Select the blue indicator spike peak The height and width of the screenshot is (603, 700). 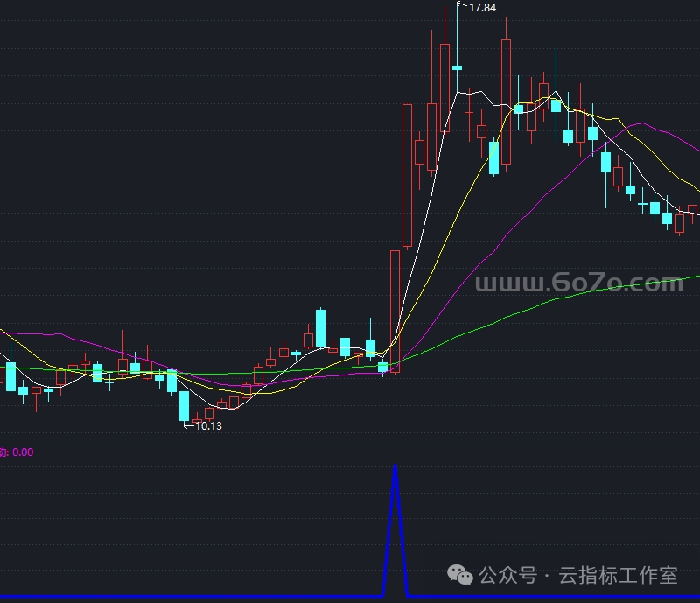(x=395, y=470)
